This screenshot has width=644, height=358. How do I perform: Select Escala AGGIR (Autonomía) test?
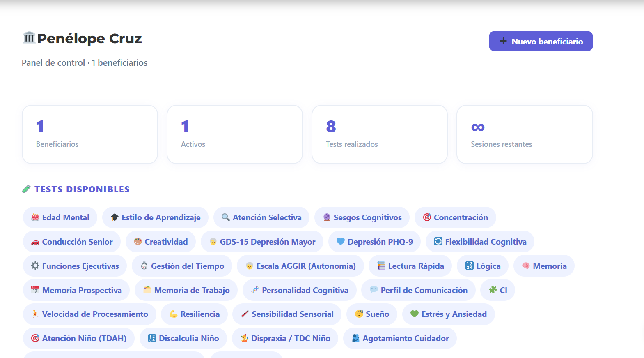pos(300,266)
